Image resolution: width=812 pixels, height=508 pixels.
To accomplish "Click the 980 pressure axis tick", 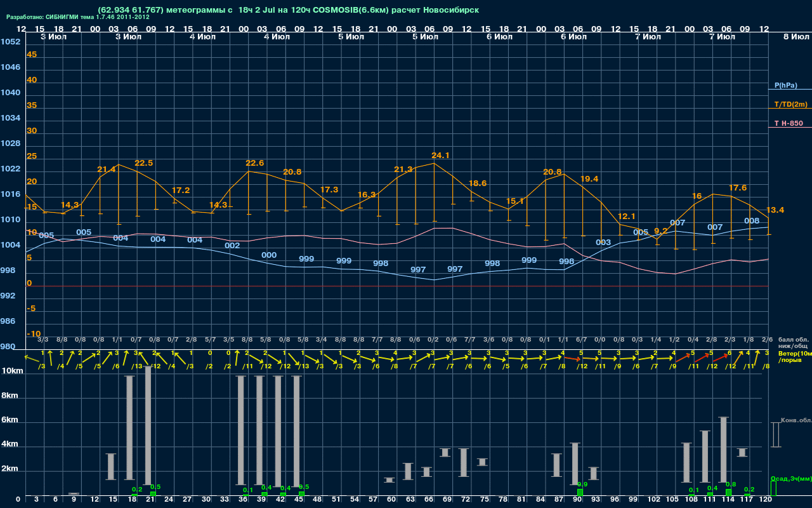I will tap(8, 347).
